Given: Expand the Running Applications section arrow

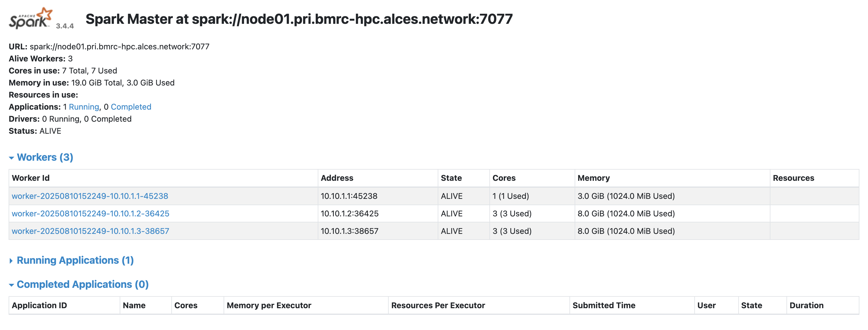Looking at the screenshot, I should pos(11,261).
